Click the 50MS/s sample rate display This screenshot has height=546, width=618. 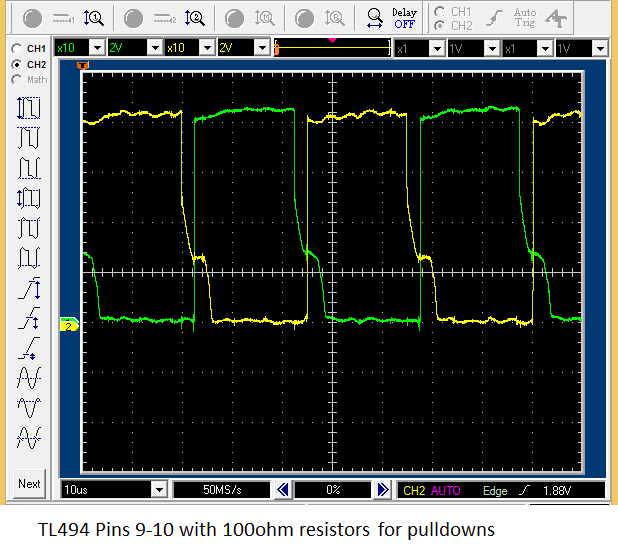click(x=222, y=490)
